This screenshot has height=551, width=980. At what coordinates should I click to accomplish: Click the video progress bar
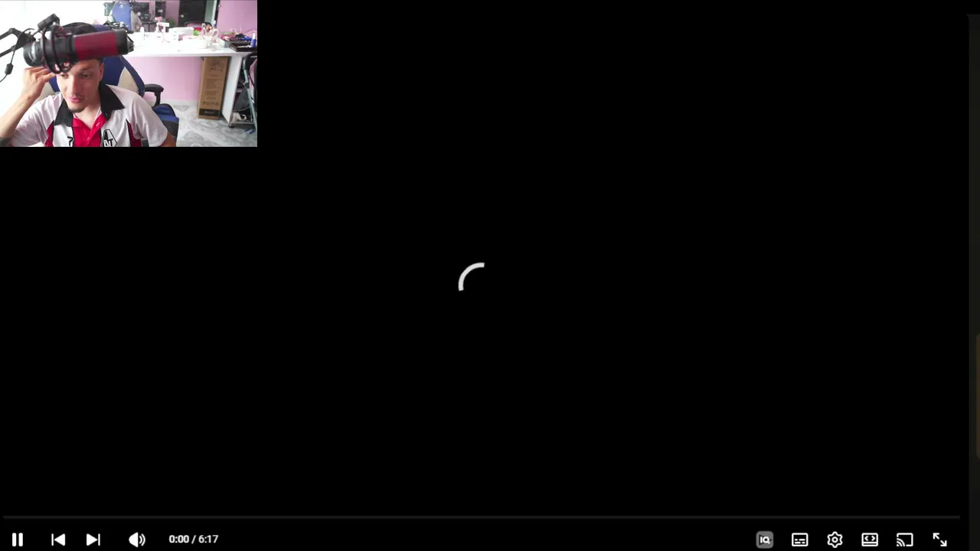[x=481, y=518]
